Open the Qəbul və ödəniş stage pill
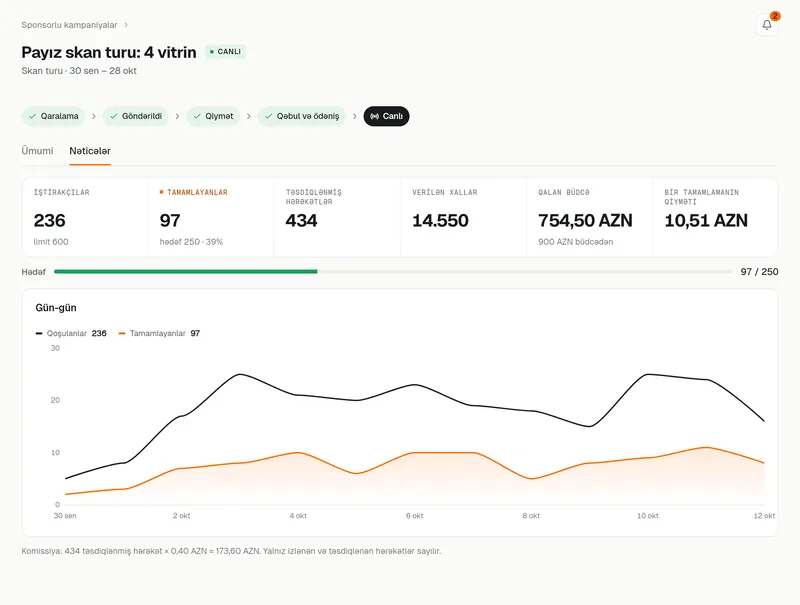The image size is (800, 605). [x=302, y=116]
